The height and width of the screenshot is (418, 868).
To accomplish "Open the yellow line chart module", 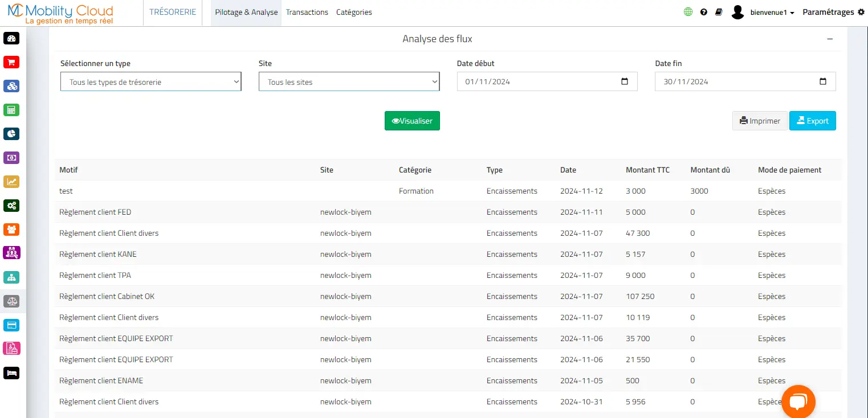I will [11, 182].
